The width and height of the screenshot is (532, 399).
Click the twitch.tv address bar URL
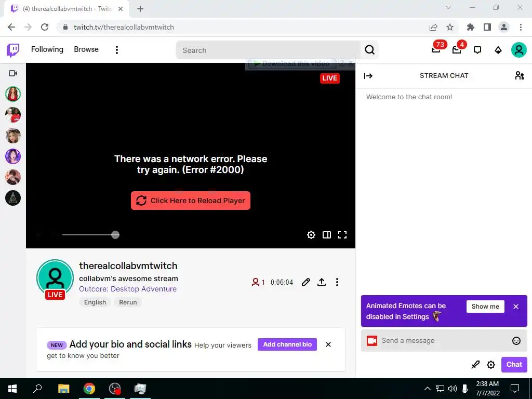[124, 27]
